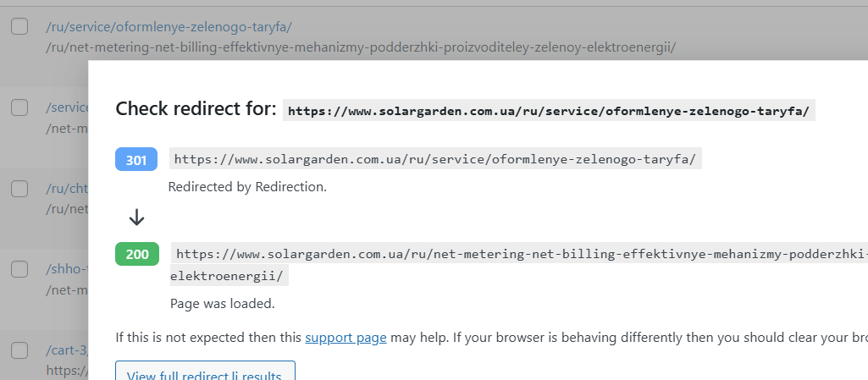
Task: Click the /cart-3 redirect entry link
Action: click(67, 350)
